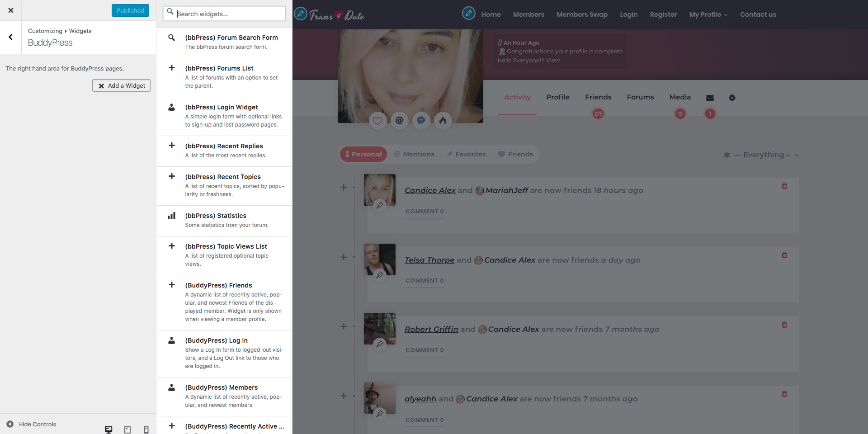Add the (bbPress) Forums List widget
Viewport: 868px width, 434px height.
tap(224, 77)
